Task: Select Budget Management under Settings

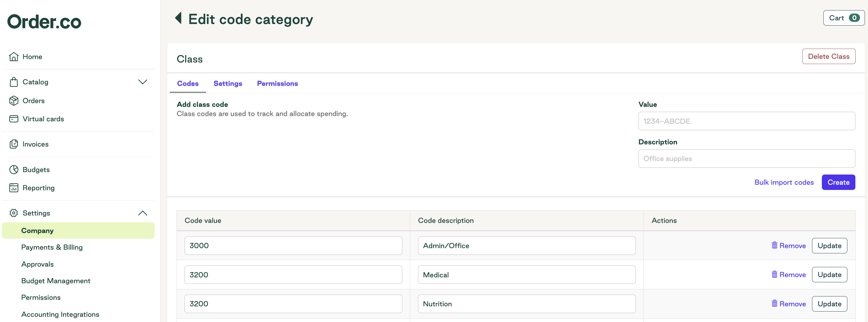Action: click(x=56, y=281)
